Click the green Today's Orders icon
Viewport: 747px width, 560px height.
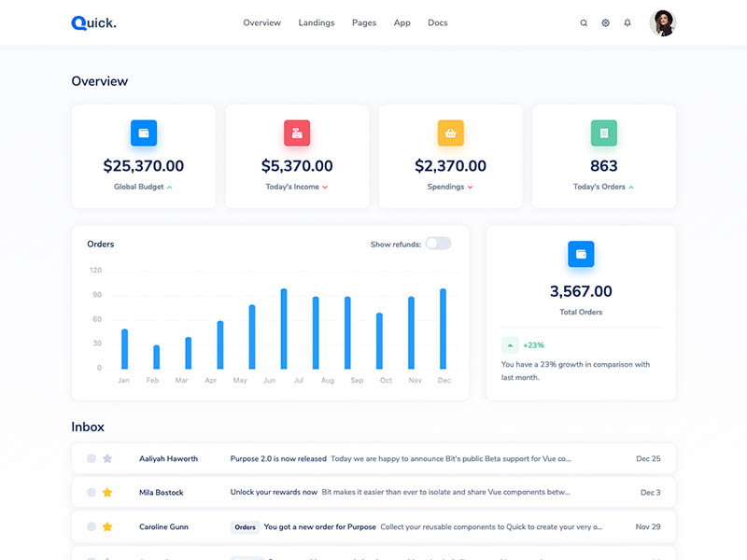point(604,133)
